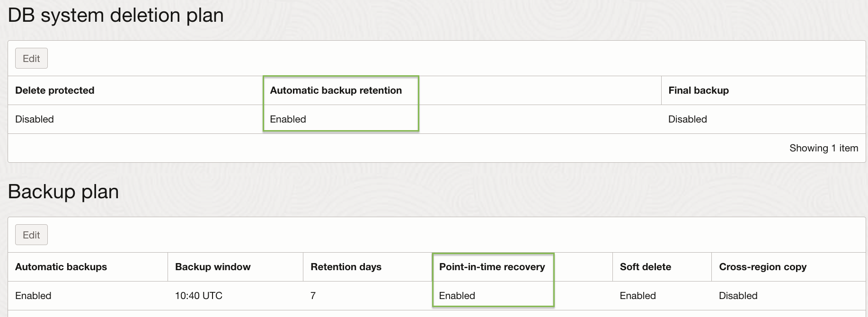Click the Disabled value under Final backup
The height and width of the screenshot is (317, 868).
point(687,119)
